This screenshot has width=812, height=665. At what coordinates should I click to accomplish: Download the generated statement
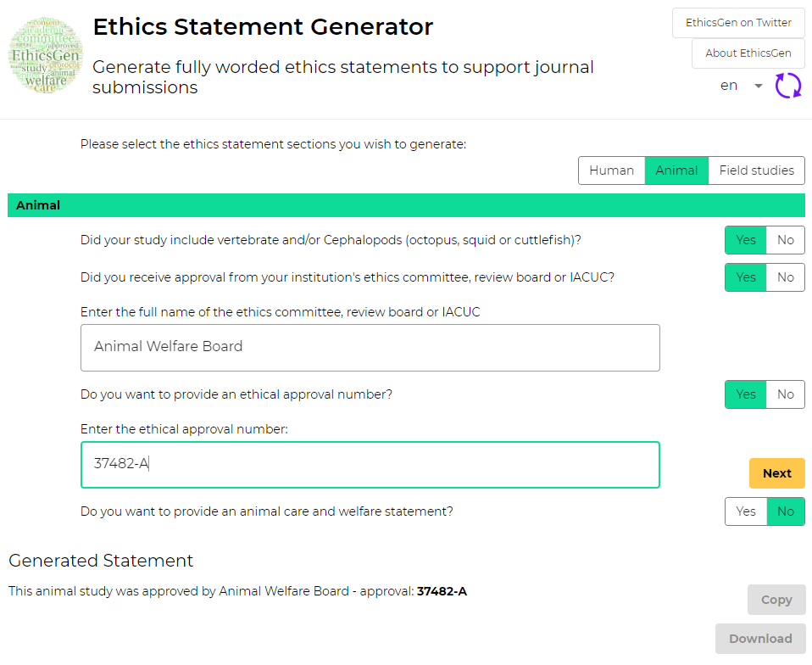[x=760, y=639]
